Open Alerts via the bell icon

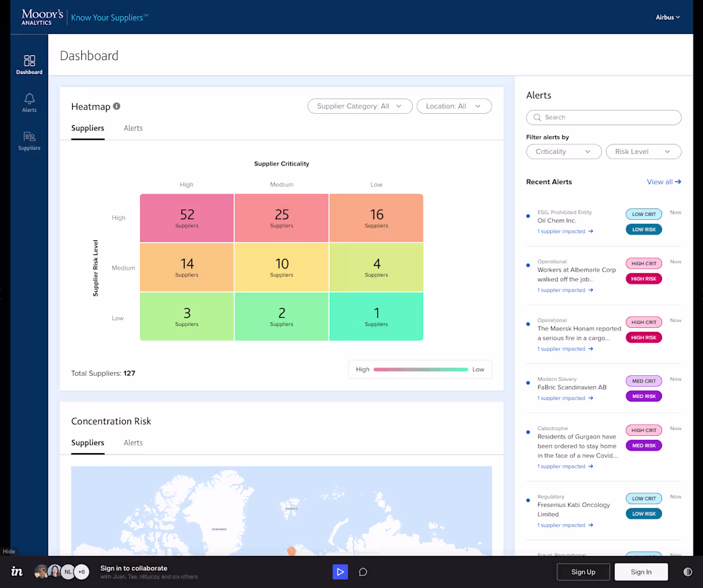click(29, 100)
